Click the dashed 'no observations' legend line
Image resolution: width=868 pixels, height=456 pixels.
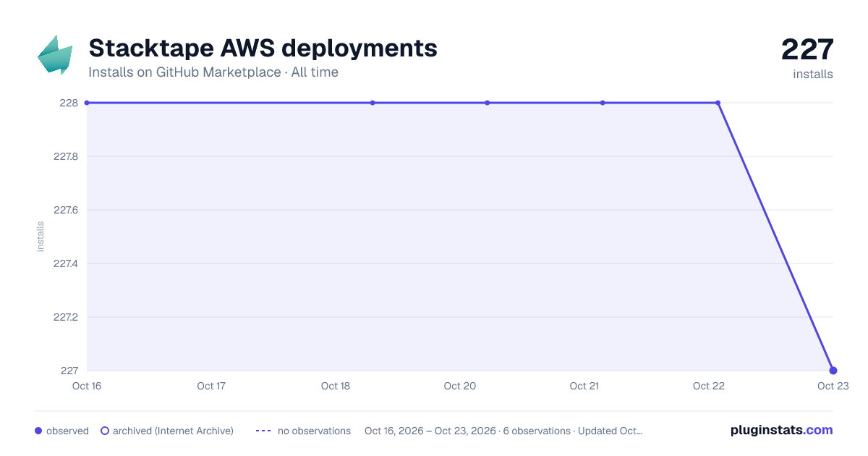point(263,431)
